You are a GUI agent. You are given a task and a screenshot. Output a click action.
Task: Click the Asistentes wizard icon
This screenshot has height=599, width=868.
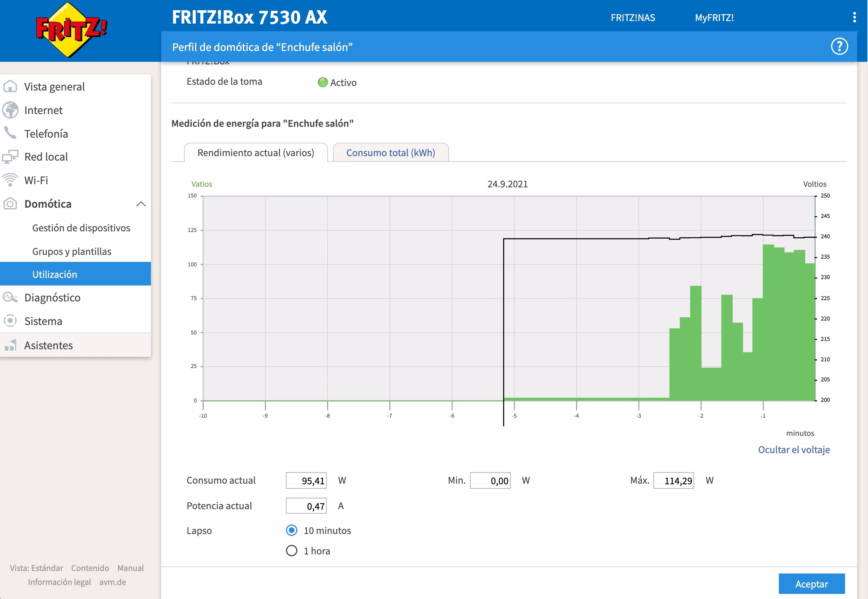pos(10,345)
